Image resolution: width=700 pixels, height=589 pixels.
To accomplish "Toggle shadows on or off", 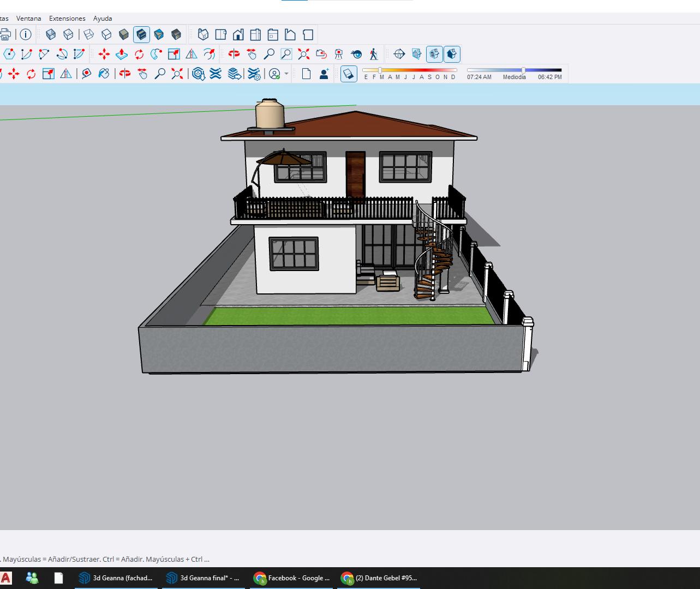I will point(349,74).
